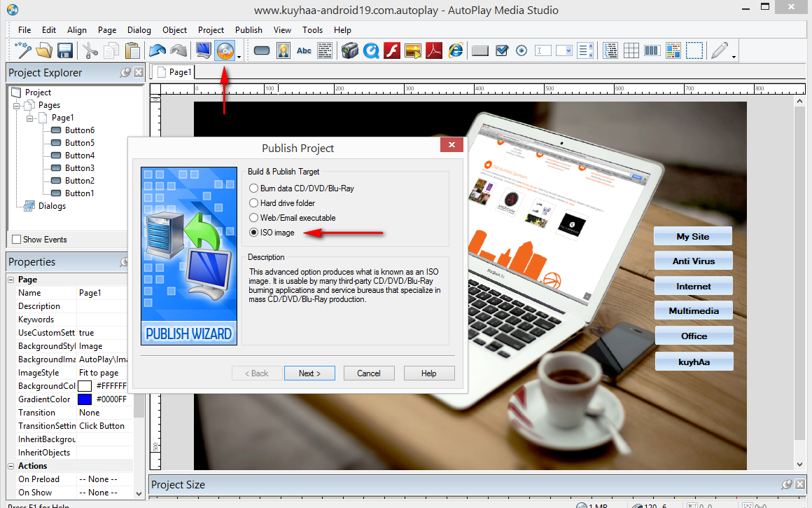Click the Publish disc icon in toolbar
The height and width of the screenshot is (508, 812).
[x=225, y=50]
